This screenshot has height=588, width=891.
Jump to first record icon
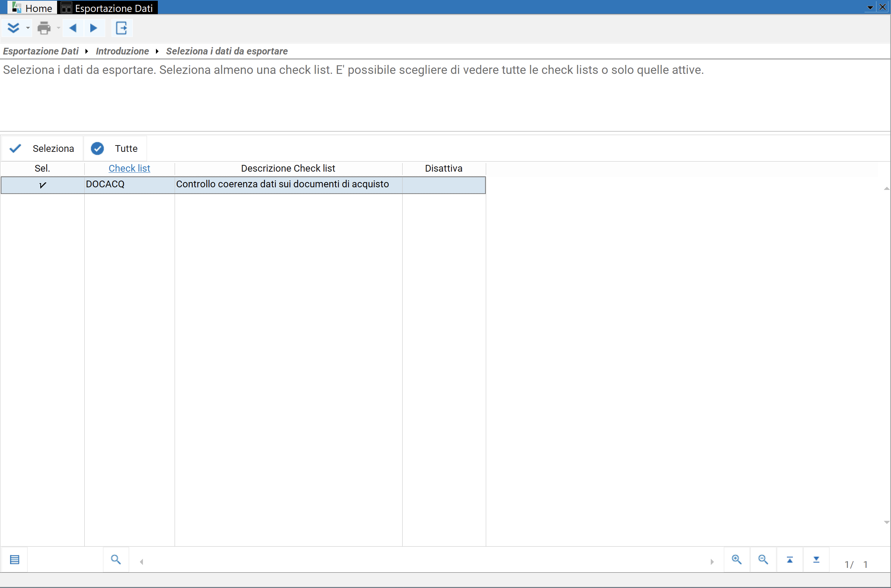click(790, 560)
